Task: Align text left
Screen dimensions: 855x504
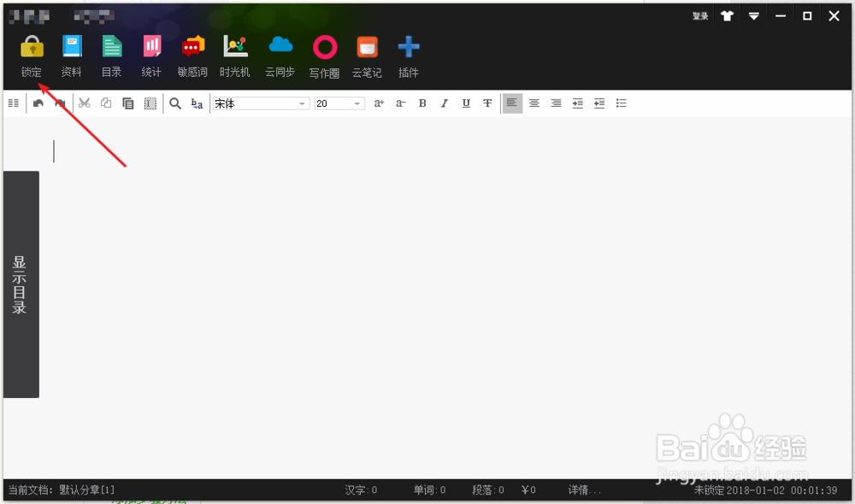Action: (x=512, y=103)
